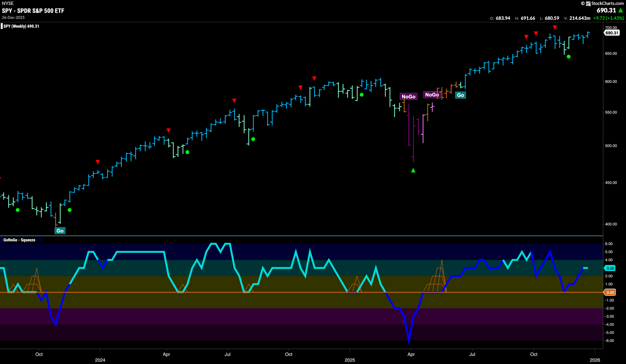Click the red triangle above late December 2023

click(98, 162)
